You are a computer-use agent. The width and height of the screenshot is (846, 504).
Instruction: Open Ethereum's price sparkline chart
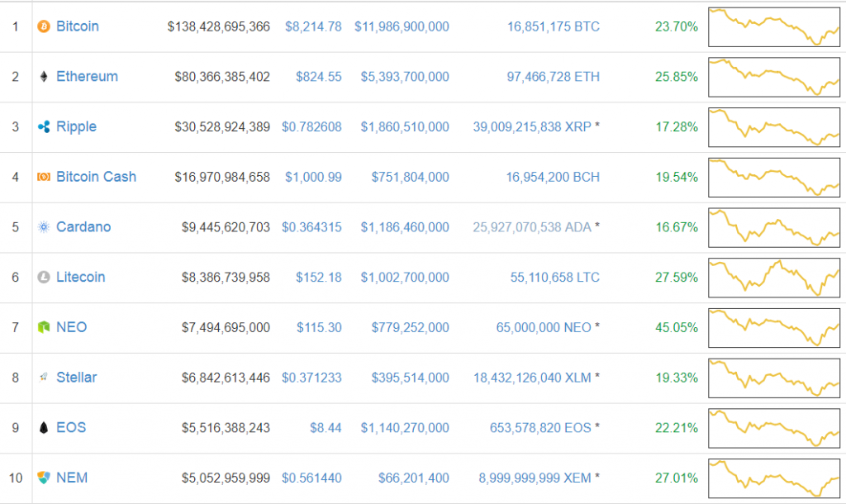(x=774, y=77)
